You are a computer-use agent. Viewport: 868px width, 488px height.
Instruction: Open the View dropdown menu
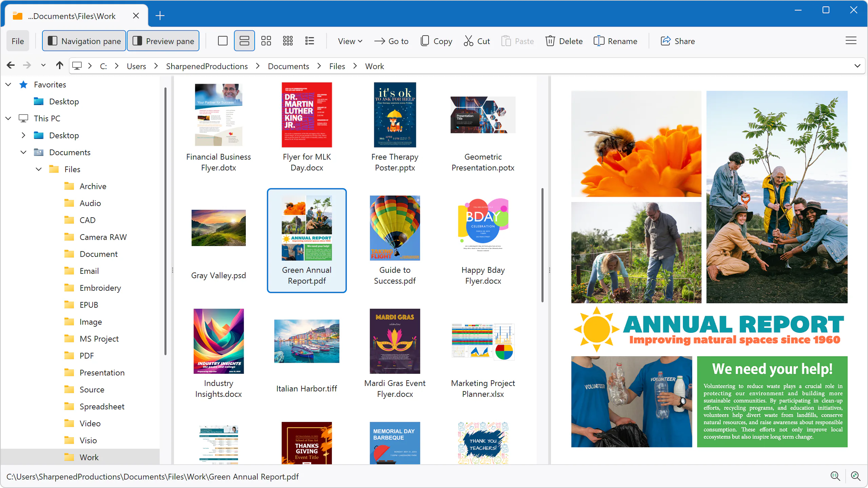(x=350, y=41)
